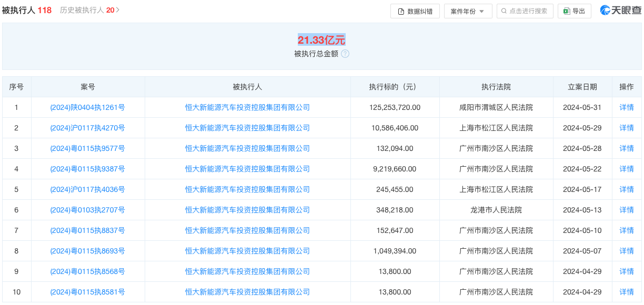Click the Excel icon on 导出 button

click(567, 11)
